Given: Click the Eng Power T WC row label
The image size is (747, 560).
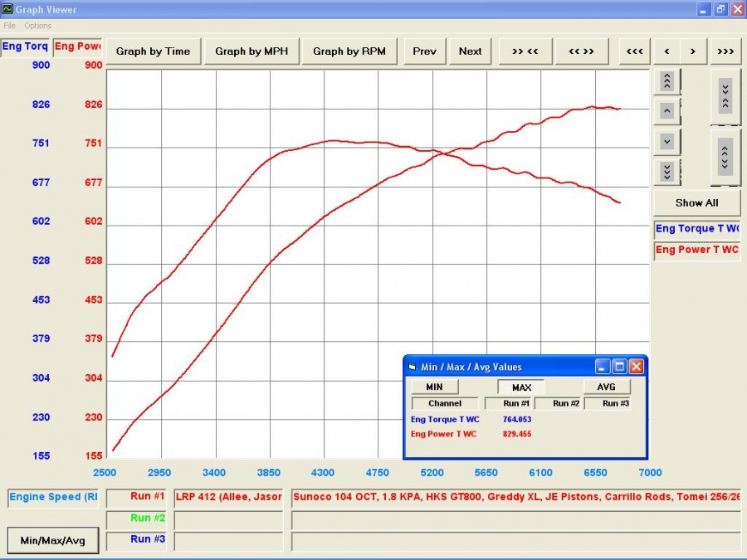Looking at the screenshot, I should [x=443, y=434].
